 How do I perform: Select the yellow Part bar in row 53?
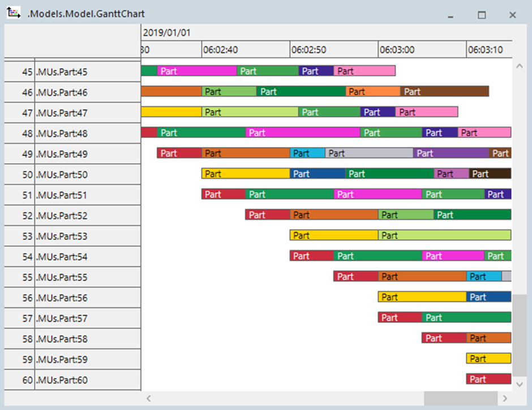[333, 235]
